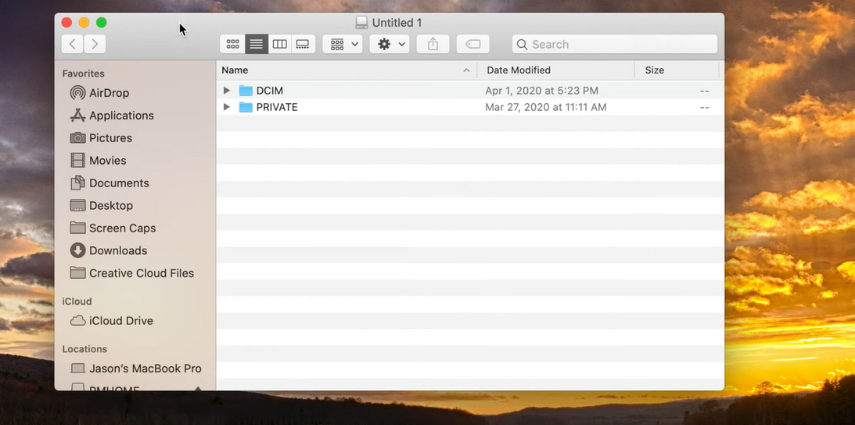Select Applications in the sidebar
855x425 pixels.
pos(121,116)
